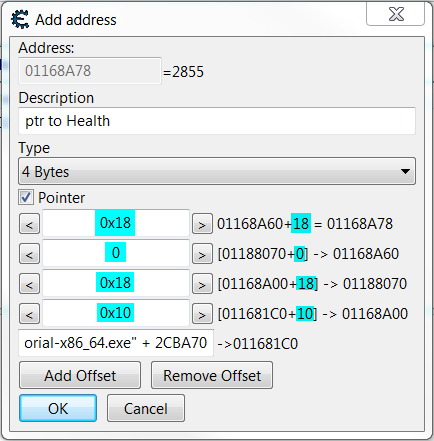Increase the 0x10 offset with right arrow
The height and width of the screenshot is (441, 434).
pyautogui.click(x=202, y=314)
